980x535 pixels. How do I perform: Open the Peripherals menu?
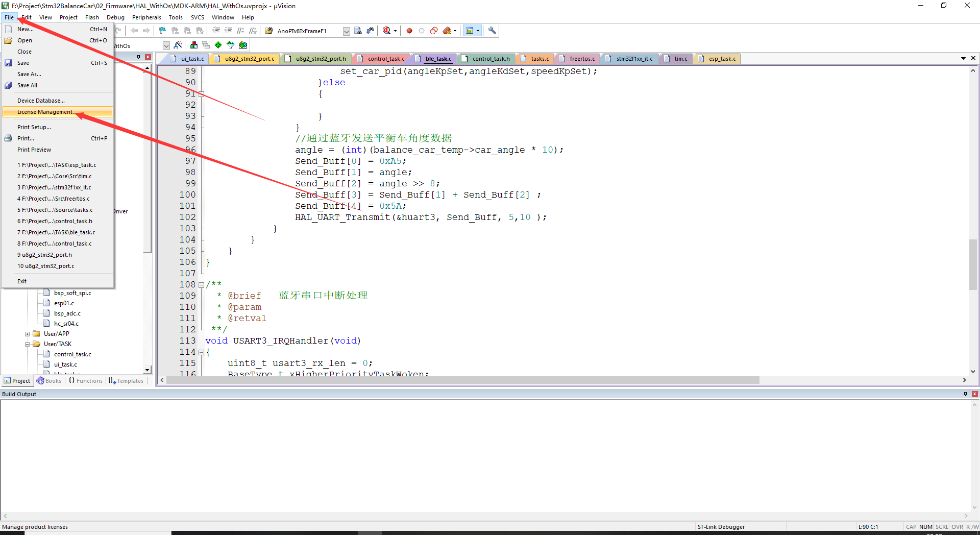tap(146, 17)
